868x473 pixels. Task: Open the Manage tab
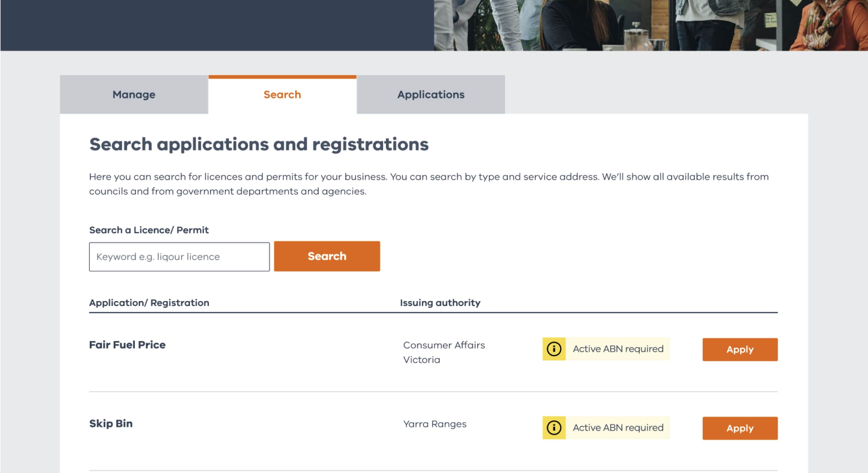point(134,95)
